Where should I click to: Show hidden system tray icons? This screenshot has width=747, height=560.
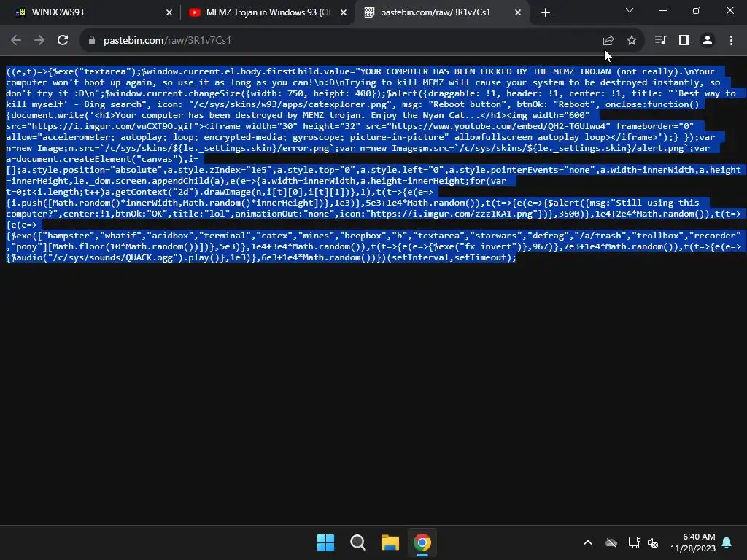[588, 542]
